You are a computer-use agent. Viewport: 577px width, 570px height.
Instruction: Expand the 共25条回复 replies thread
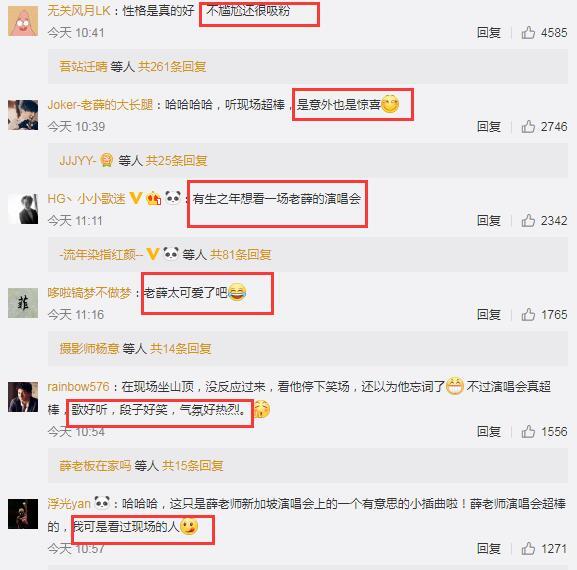pos(176,161)
